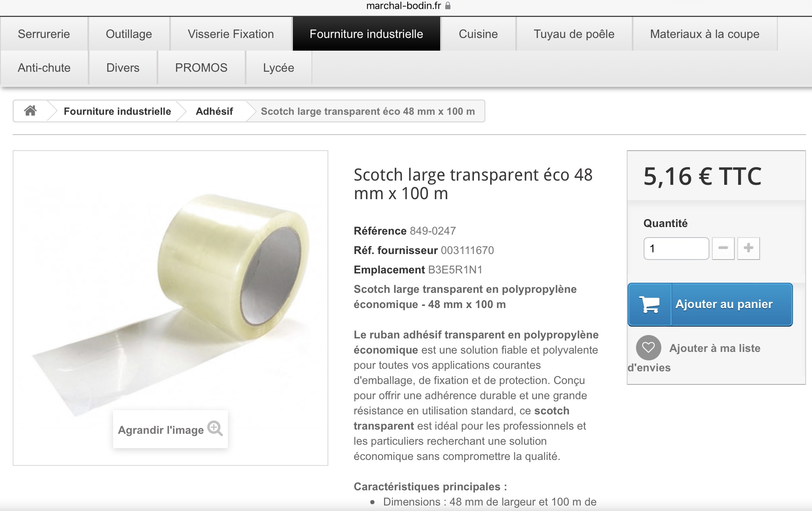This screenshot has width=812, height=511.
Task: Click Adhésif in the breadcrumb
Action: click(x=214, y=111)
